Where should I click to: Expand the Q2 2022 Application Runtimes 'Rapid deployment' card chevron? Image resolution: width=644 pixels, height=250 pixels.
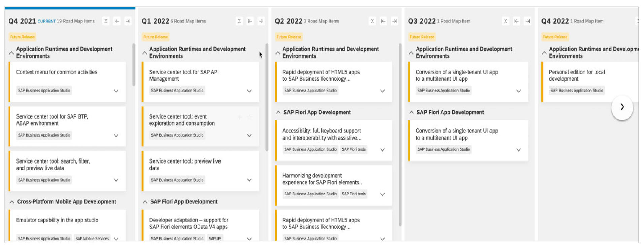[383, 91]
